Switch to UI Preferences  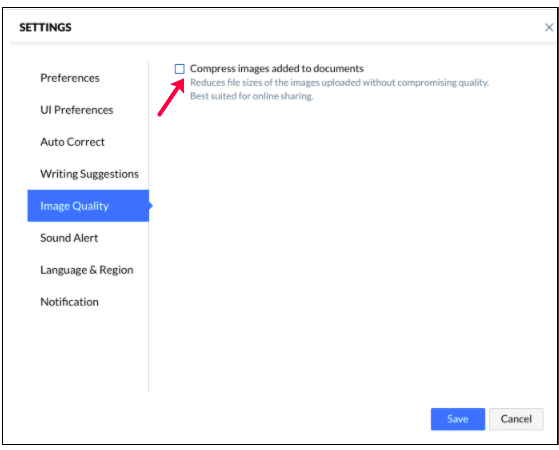(x=77, y=110)
